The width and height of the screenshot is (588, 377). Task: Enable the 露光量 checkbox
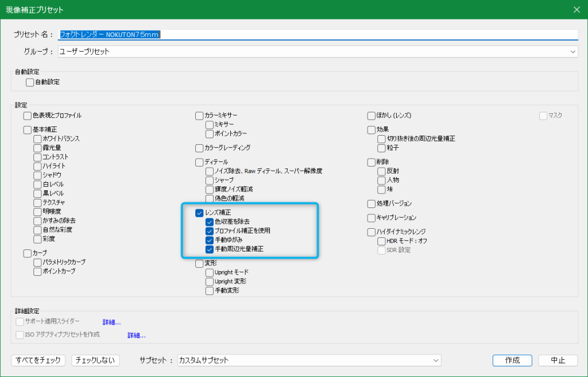click(37, 148)
